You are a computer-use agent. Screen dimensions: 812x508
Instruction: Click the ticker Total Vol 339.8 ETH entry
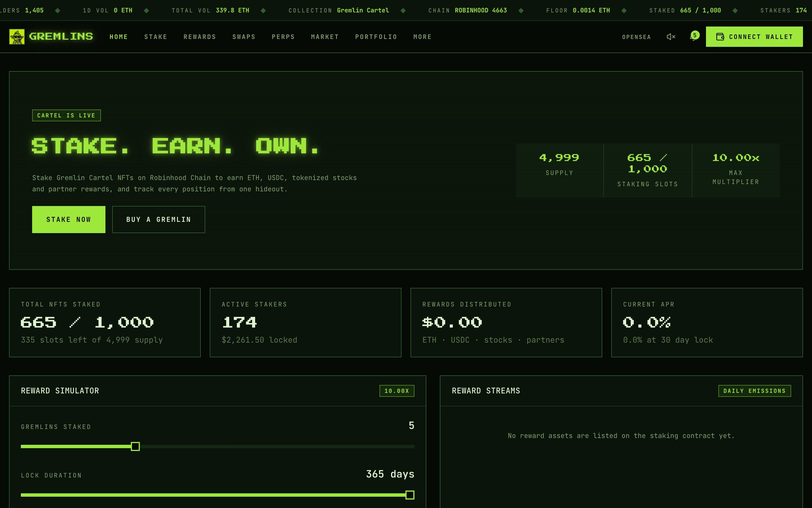(210, 10)
